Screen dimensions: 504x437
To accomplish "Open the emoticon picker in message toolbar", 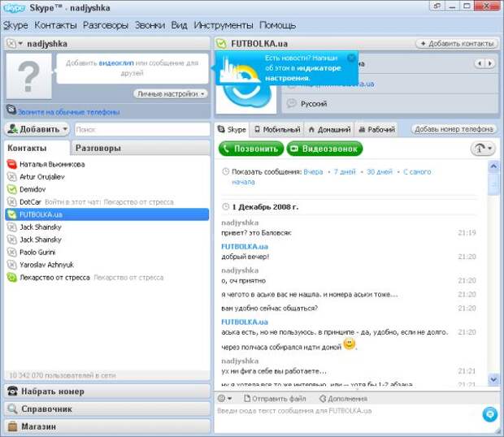I will (x=224, y=399).
